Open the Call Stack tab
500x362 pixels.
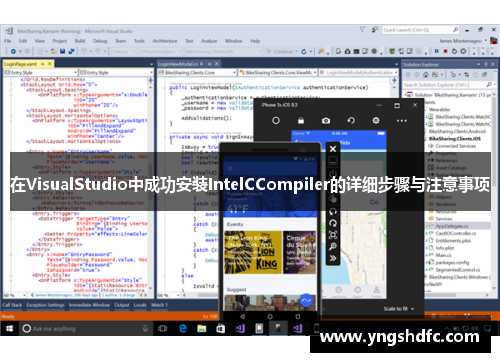coord(12,305)
